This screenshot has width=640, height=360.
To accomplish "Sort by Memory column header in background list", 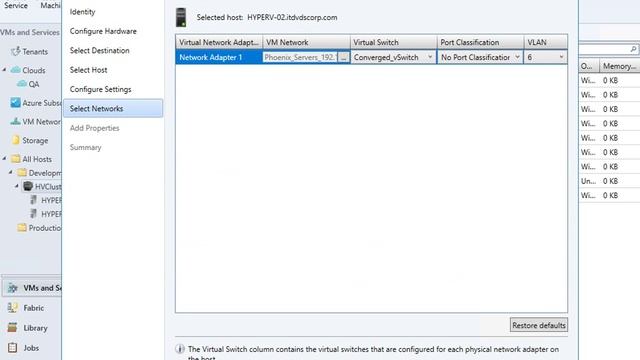I will pos(620,66).
